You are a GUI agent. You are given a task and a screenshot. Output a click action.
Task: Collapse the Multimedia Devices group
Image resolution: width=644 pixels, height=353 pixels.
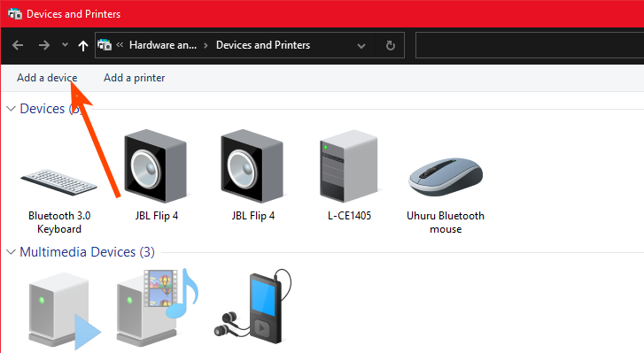click(x=12, y=252)
